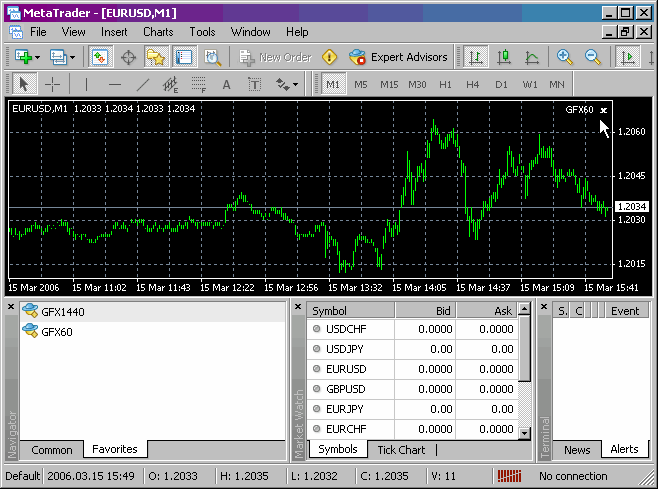Image resolution: width=658 pixels, height=489 pixels.
Task: Toggle the Terminal window icon
Action: [x=184, y=57]
